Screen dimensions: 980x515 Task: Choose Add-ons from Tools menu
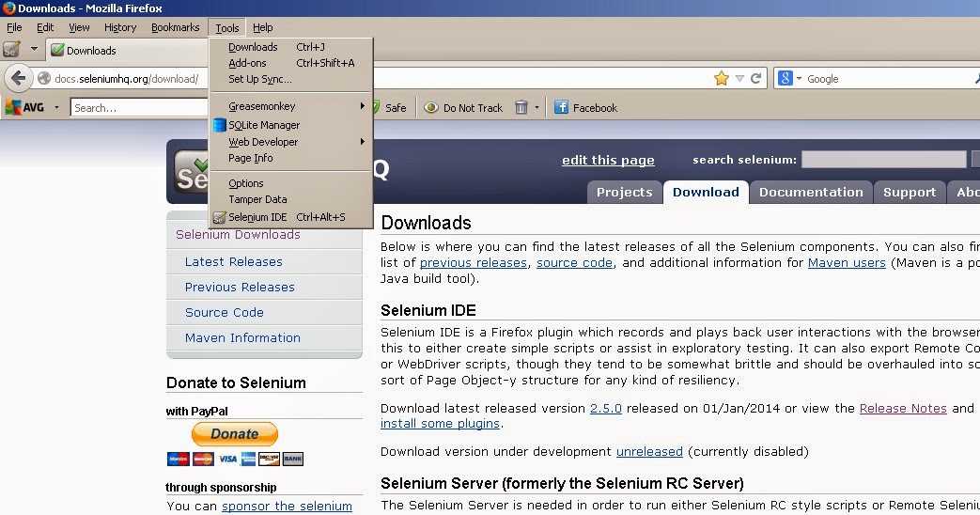coord(291,63)
